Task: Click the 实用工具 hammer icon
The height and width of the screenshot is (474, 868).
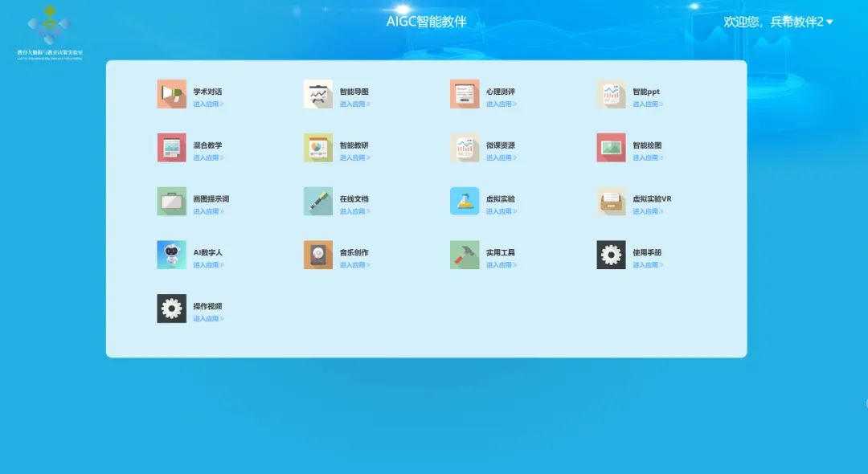Action: [465, 255]
